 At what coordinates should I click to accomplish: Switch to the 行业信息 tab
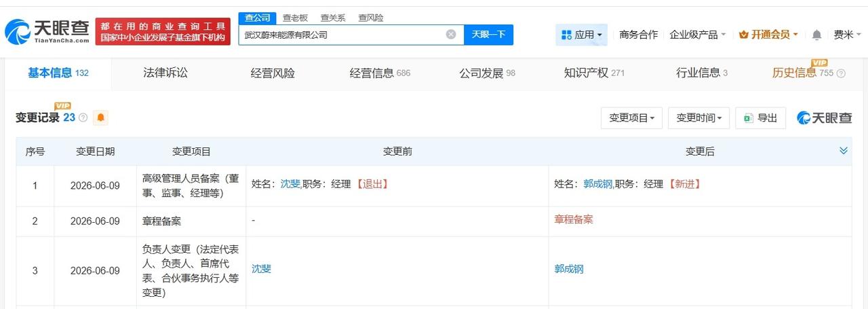701,73
